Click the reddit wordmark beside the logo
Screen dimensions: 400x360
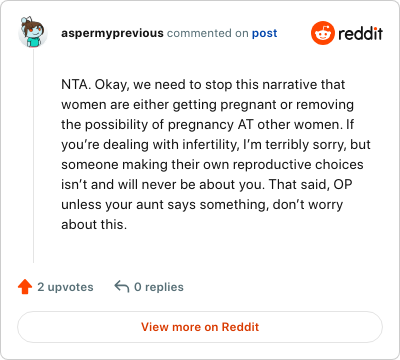pyautogui.click(x=360, y=33)
